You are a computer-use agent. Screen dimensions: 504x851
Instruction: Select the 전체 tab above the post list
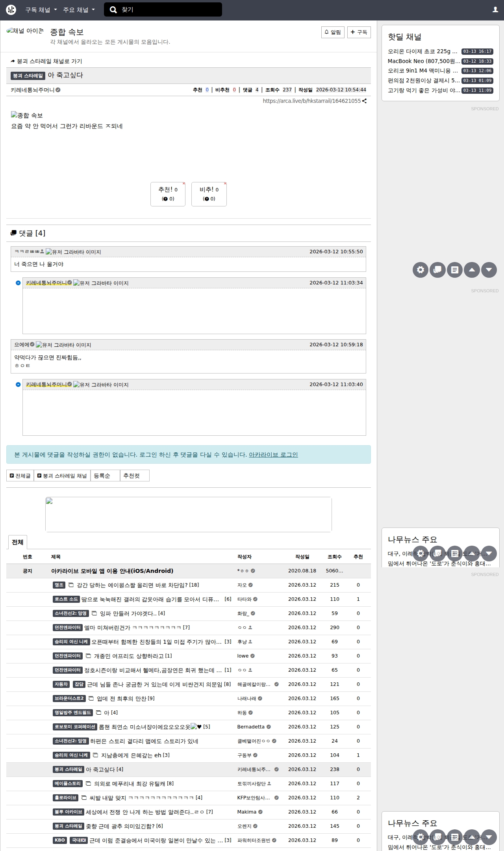click(x=18, y=542)
